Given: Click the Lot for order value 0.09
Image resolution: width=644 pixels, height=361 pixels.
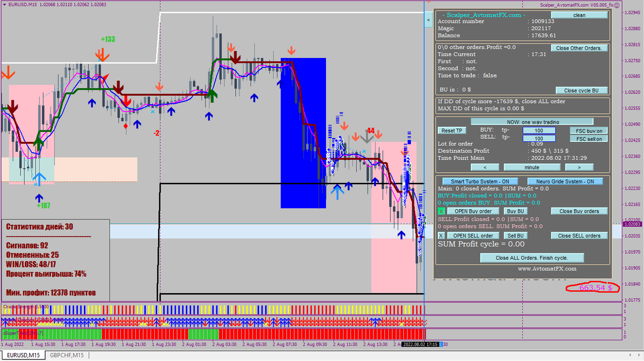Looking at the screenshot, I should point(537,144).
